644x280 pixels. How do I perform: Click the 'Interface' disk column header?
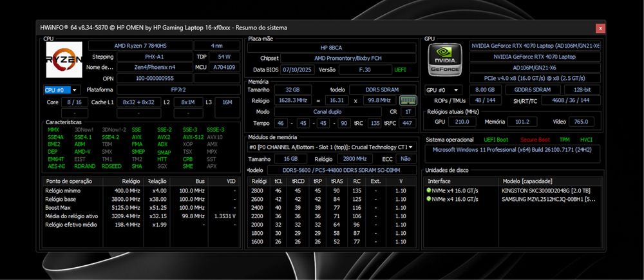[462, 181]
